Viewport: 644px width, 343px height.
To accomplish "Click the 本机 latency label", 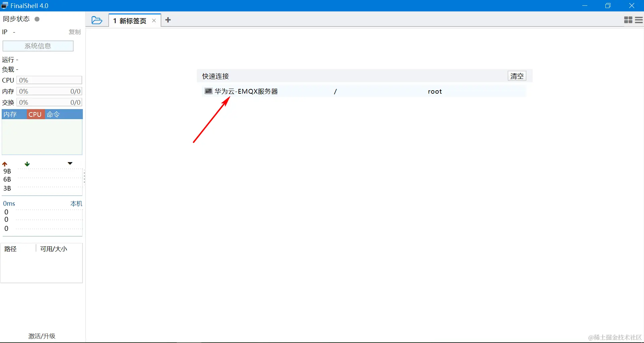I will point(76,204).
